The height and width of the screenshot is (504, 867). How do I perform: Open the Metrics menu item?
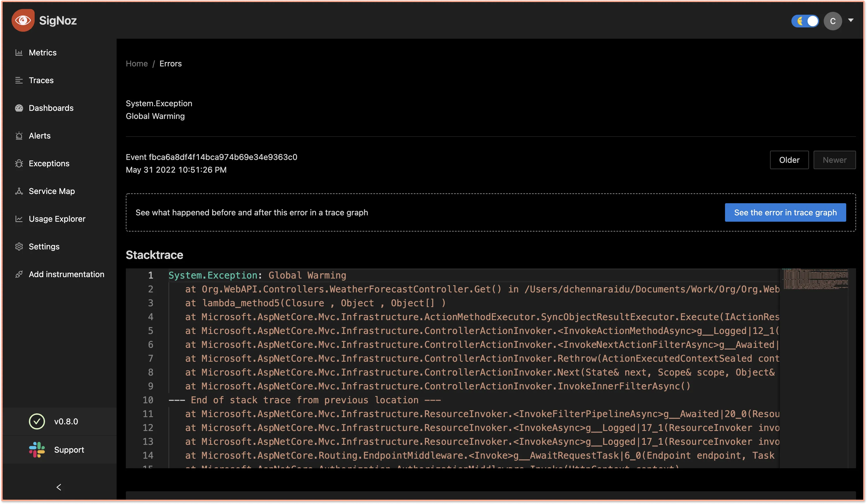point(43,53)
